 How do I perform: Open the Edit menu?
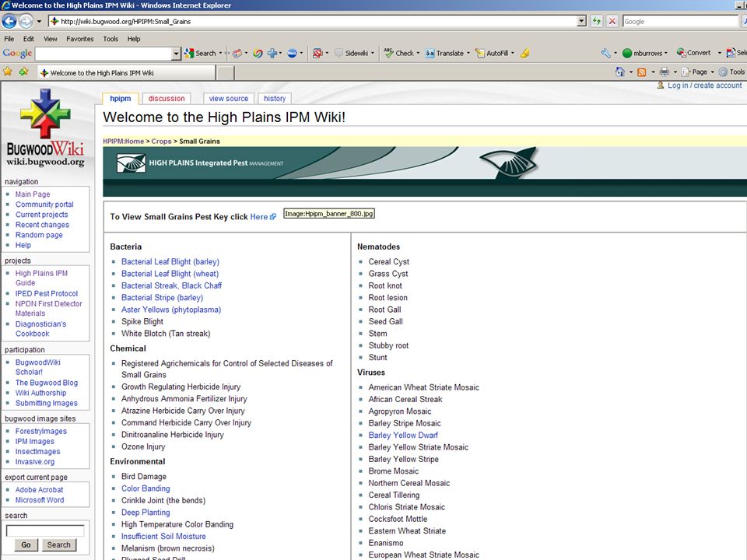click(x=29, y=39)
